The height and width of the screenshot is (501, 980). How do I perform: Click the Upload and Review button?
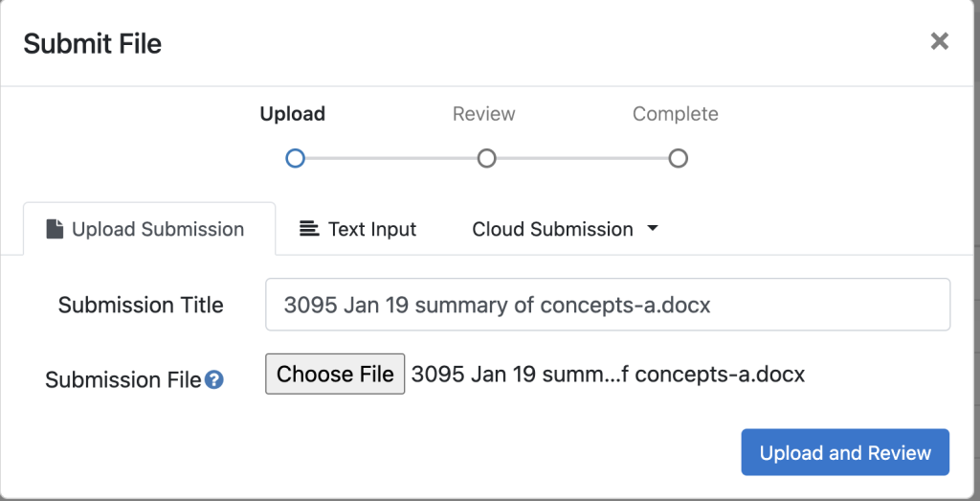[844, 452]
